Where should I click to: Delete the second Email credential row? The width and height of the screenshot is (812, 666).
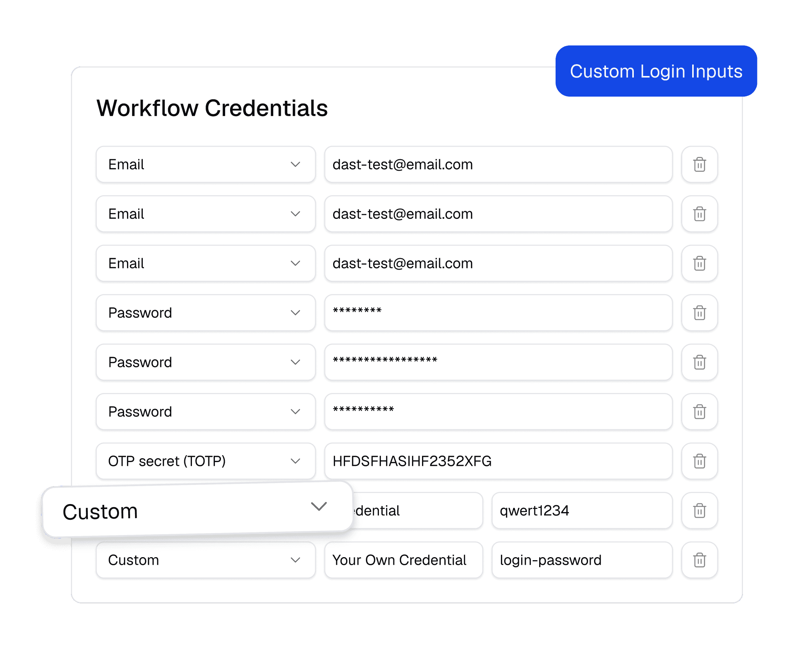pyautogui.click(x=699, y=214)
